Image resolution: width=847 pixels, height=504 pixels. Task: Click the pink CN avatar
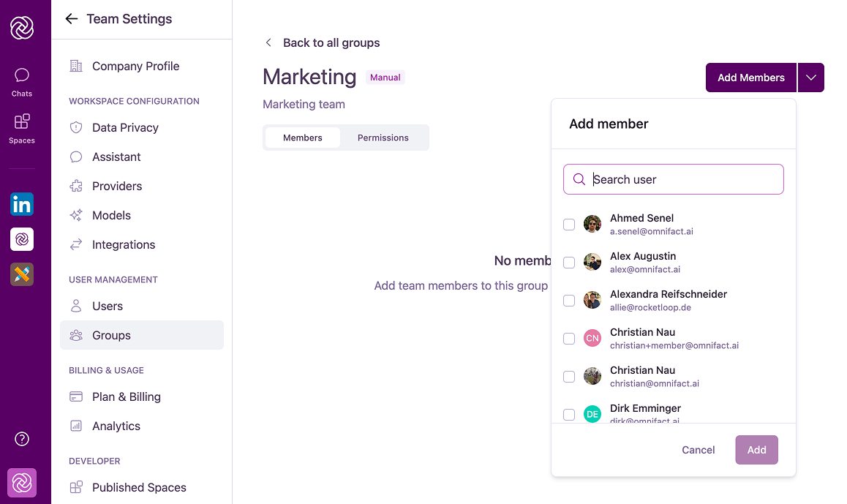592,338
